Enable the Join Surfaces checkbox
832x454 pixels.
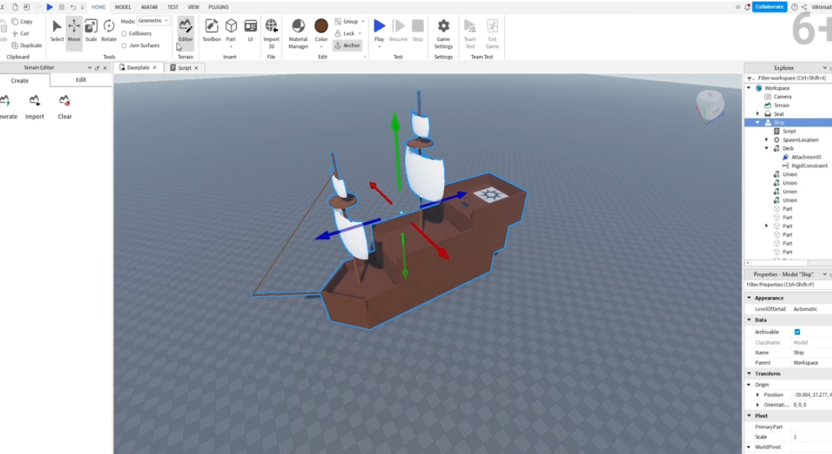point(124,45)
